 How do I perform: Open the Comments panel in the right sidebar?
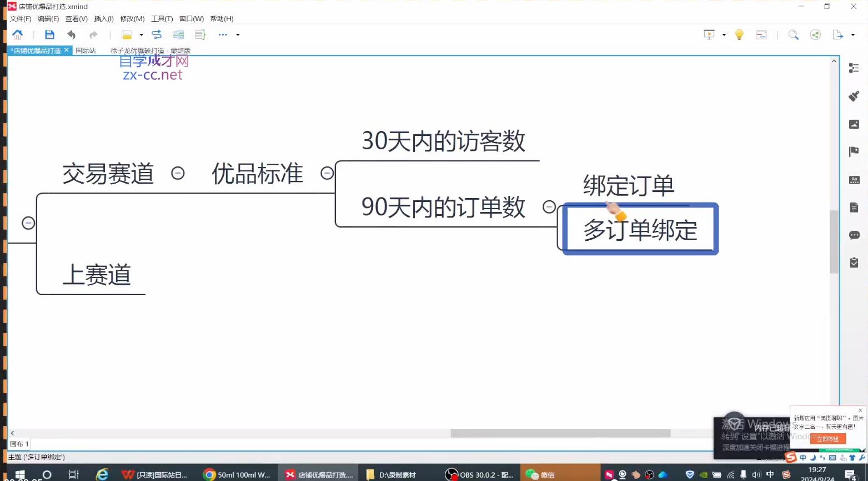854,235
